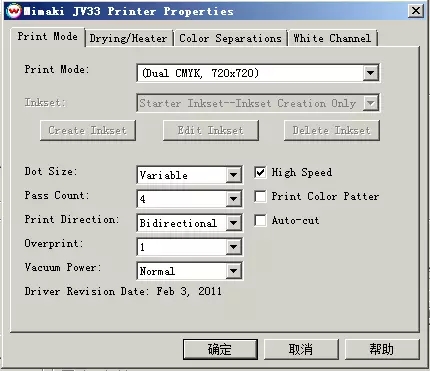
Task: Open the Print Mode dropdown list
Action: click(x=370, y=73)
